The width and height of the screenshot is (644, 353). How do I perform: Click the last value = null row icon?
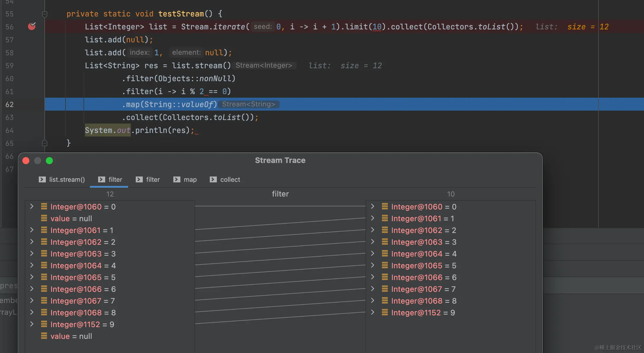click(44, 336)
